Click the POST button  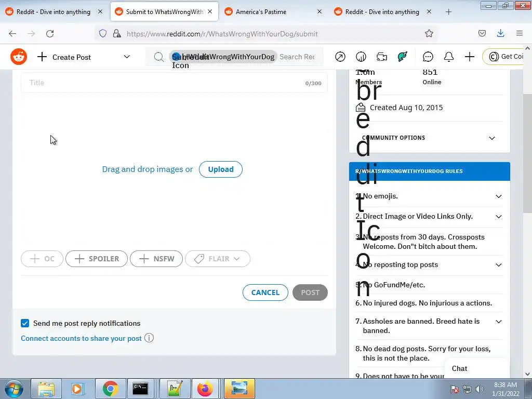[x=310, y=292]
